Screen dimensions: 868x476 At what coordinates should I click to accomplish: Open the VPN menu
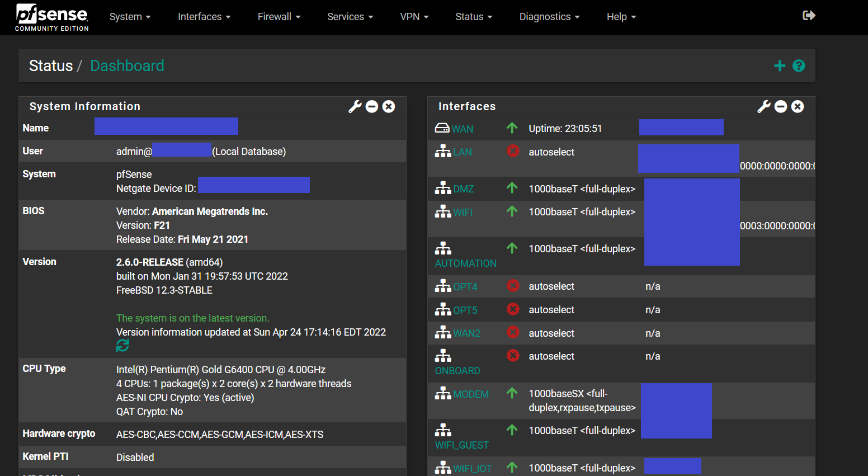coord(414,17)
